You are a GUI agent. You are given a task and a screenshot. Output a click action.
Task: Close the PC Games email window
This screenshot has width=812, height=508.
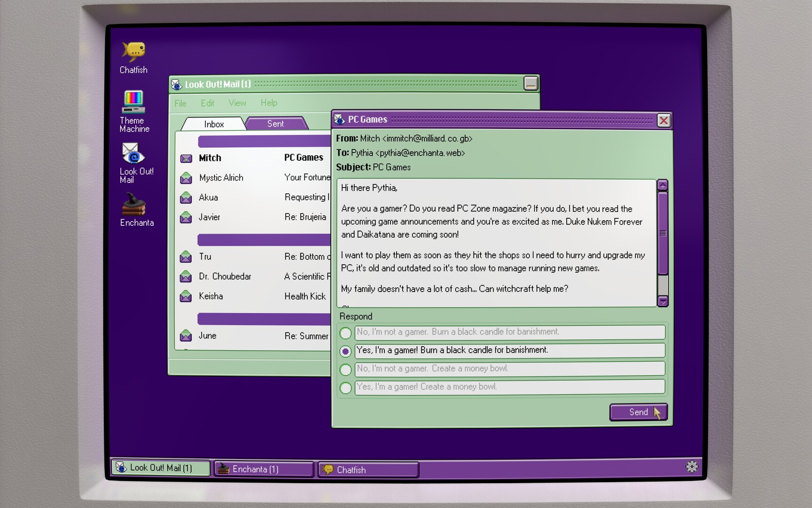664,120
